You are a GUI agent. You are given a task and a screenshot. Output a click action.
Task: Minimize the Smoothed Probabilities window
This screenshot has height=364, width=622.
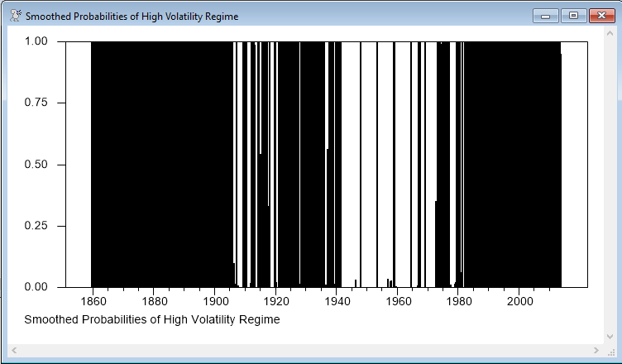coord(546,16)
